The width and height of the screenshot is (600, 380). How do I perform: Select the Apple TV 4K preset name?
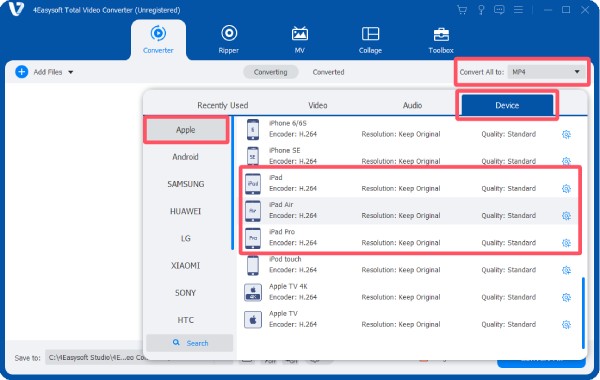(x=288, y=286)
